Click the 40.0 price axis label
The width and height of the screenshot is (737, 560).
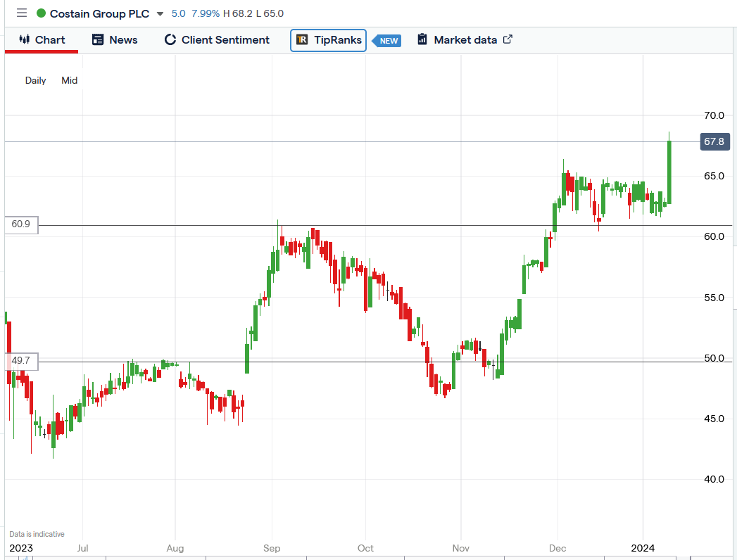(714, 480)
